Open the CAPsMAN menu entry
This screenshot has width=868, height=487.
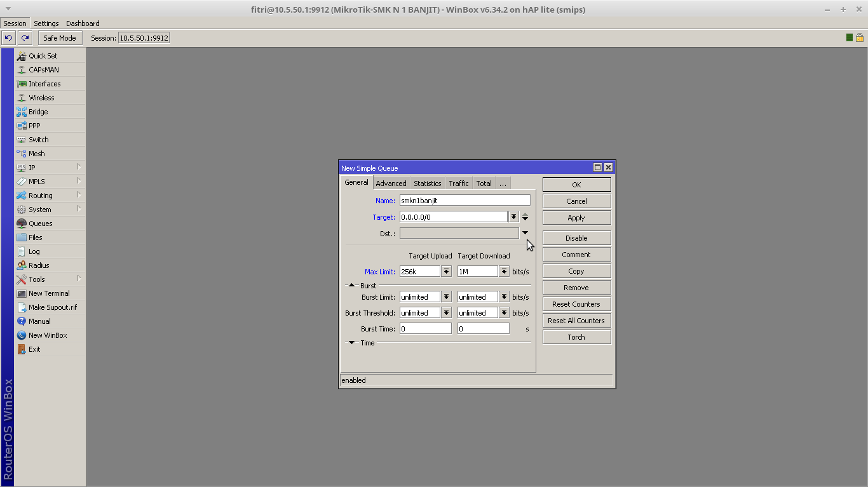(x=50, y=70)
